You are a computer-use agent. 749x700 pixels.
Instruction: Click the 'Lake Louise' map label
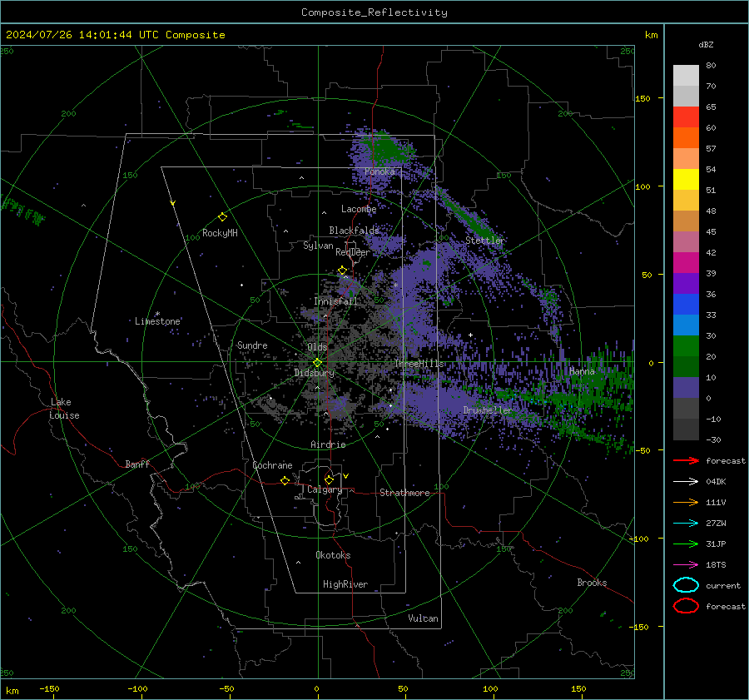(65, 409)
